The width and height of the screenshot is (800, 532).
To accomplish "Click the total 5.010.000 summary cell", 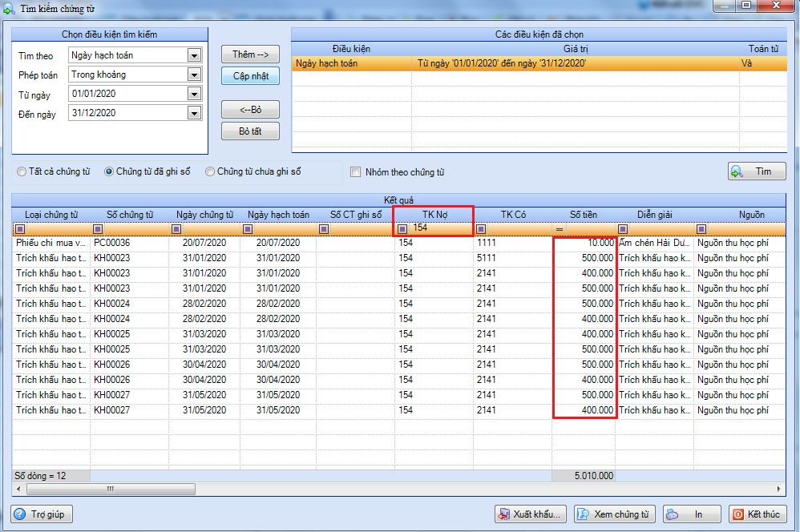I will pyautogui.click(x=584, y=476).
